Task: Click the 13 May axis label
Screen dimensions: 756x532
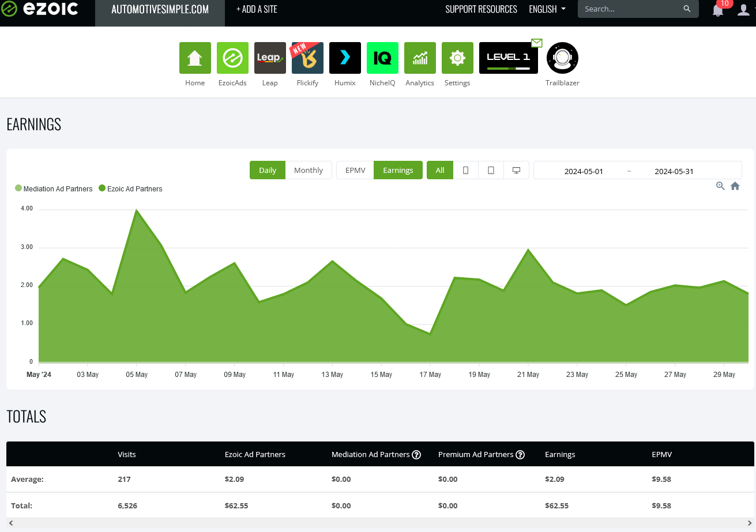Action: [332, 375]
